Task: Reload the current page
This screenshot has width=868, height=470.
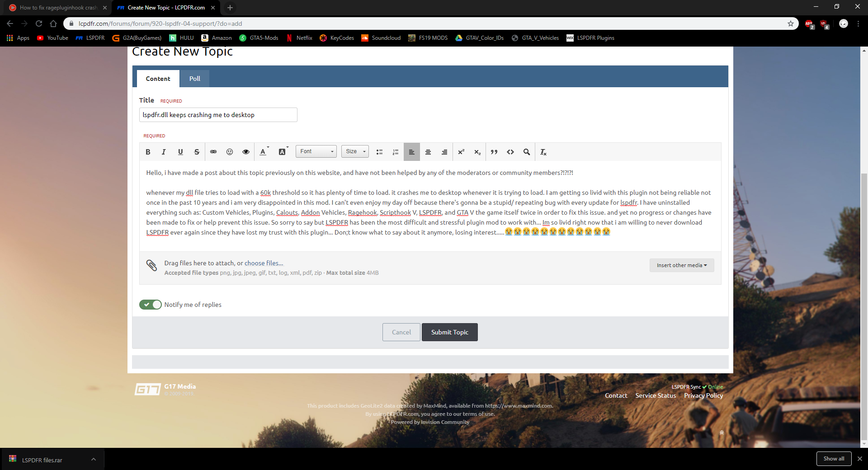Action: coord(39,23)
